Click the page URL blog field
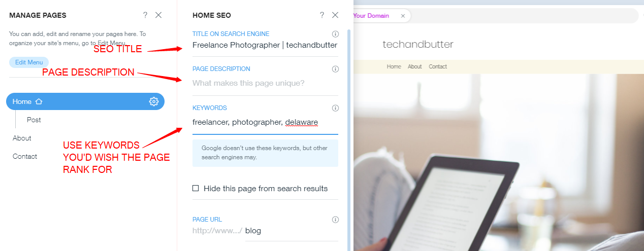 pos(291,231)
